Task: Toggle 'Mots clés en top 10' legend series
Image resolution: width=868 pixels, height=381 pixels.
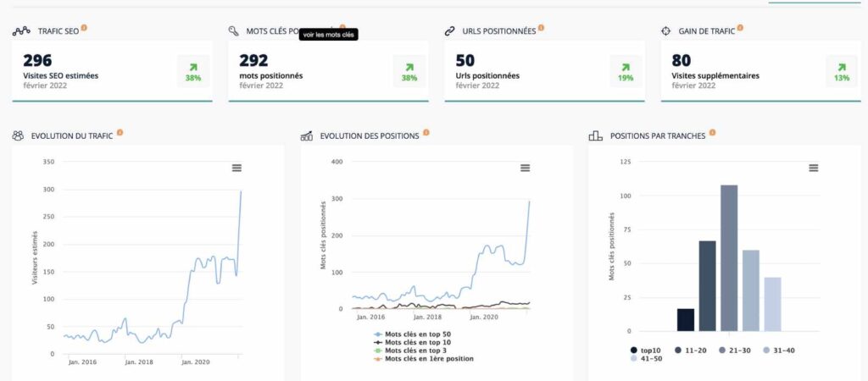Action: 417,343
